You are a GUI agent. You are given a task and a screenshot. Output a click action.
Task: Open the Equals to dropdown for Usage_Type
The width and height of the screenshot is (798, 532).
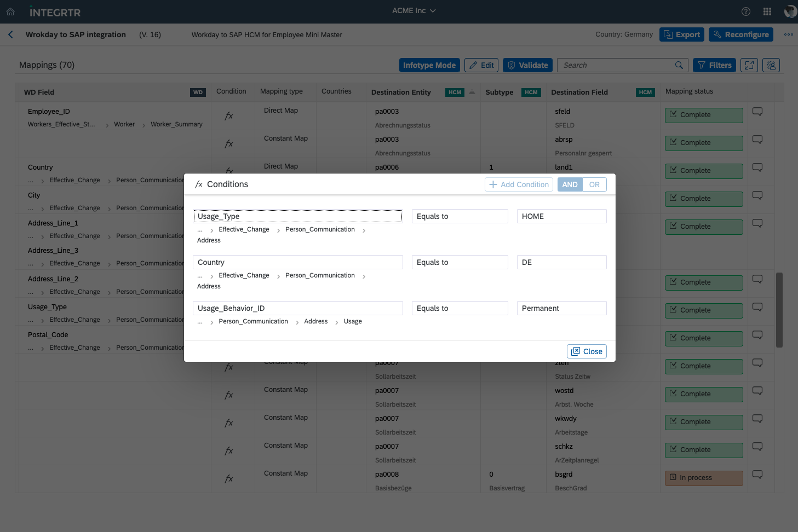point(460,216)
